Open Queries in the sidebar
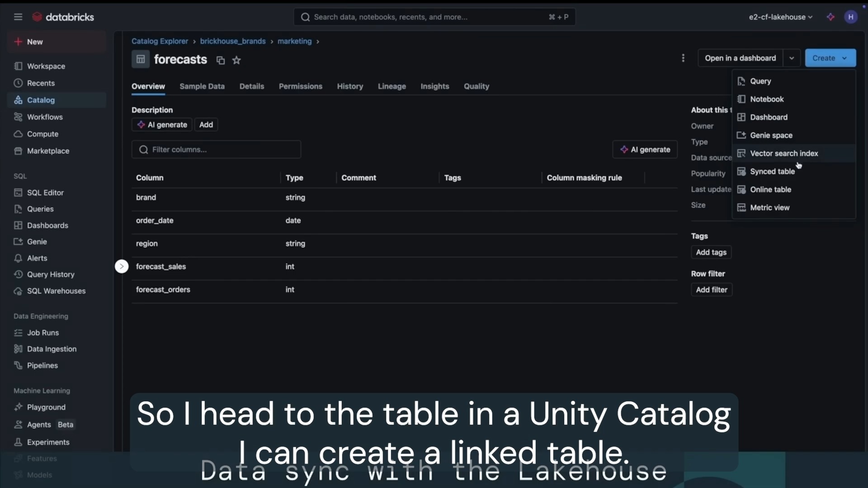868x488 pixels. [x=57, y=209]
